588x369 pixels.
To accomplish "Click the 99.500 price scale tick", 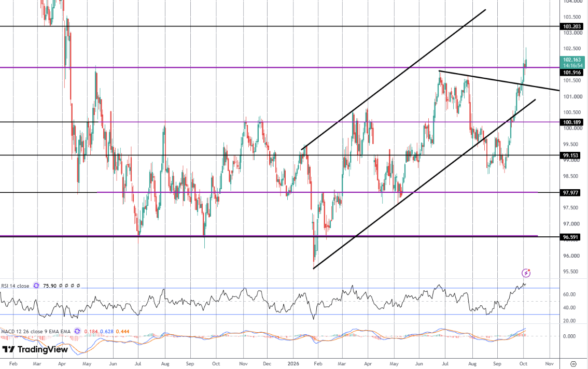I will pos(571,145).
